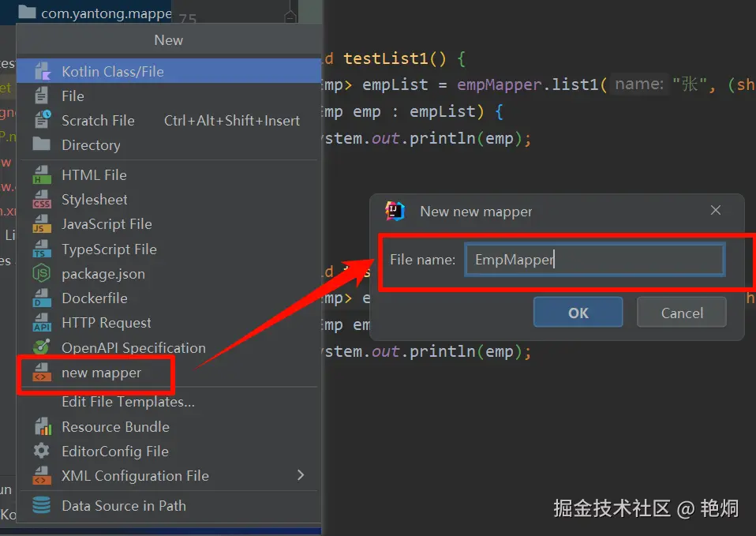Click the Scratch File icon

43,120
